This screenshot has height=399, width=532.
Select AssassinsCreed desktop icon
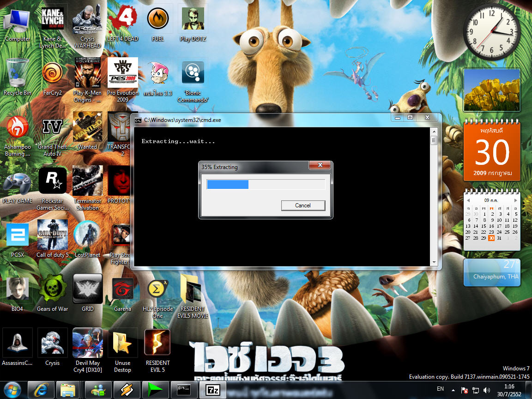17,347
